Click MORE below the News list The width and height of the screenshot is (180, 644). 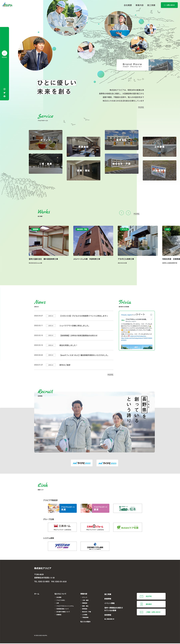tap(110, 375)
